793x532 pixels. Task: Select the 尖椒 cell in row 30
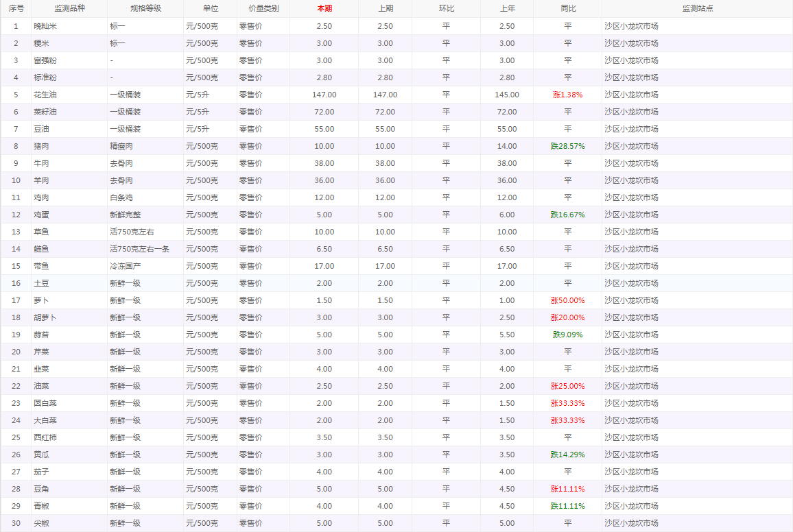click(41, 523)
